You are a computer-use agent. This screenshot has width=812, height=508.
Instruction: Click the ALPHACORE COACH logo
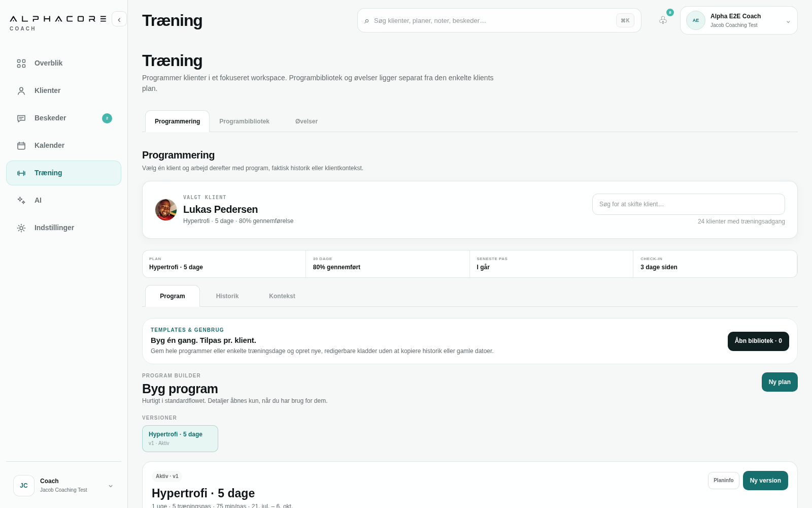58,23
